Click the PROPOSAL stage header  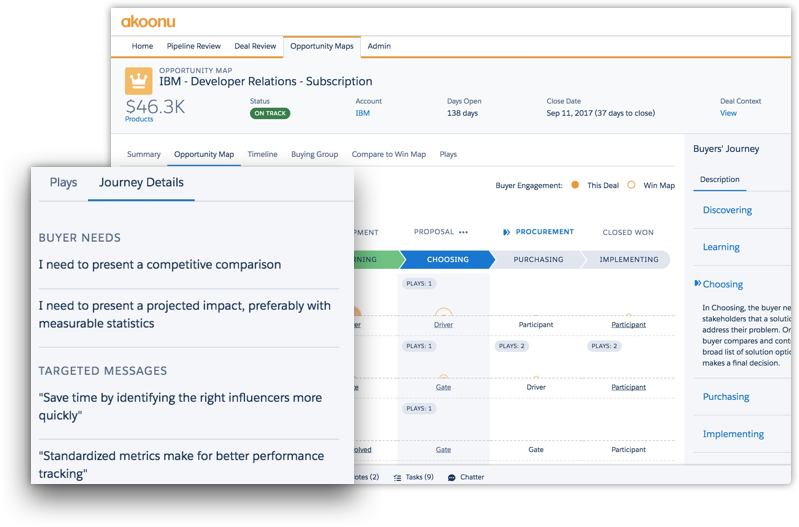tap(434, 232)
